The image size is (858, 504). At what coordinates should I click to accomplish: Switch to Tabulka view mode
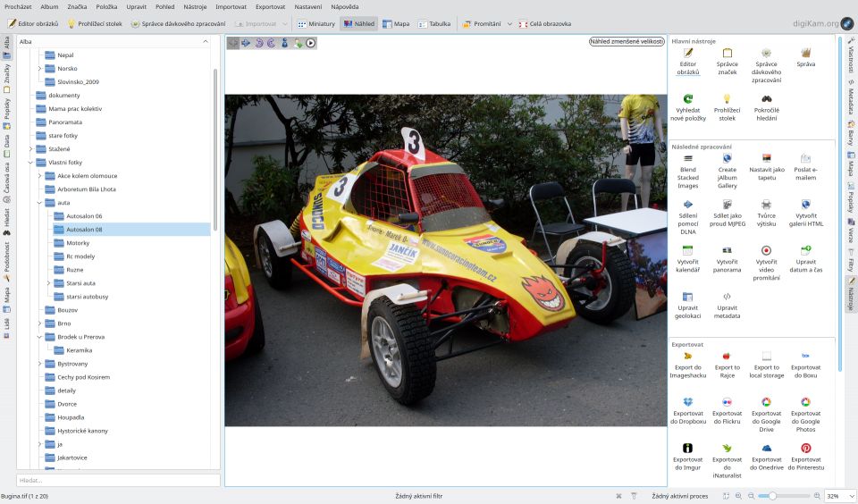point(434,23)
